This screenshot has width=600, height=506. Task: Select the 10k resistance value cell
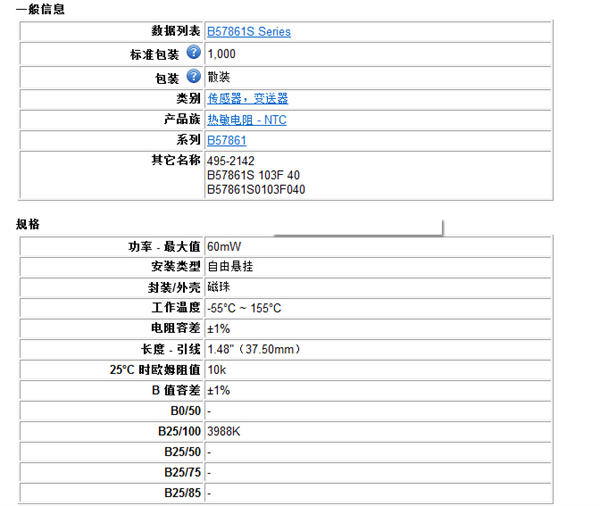(216, 369)
